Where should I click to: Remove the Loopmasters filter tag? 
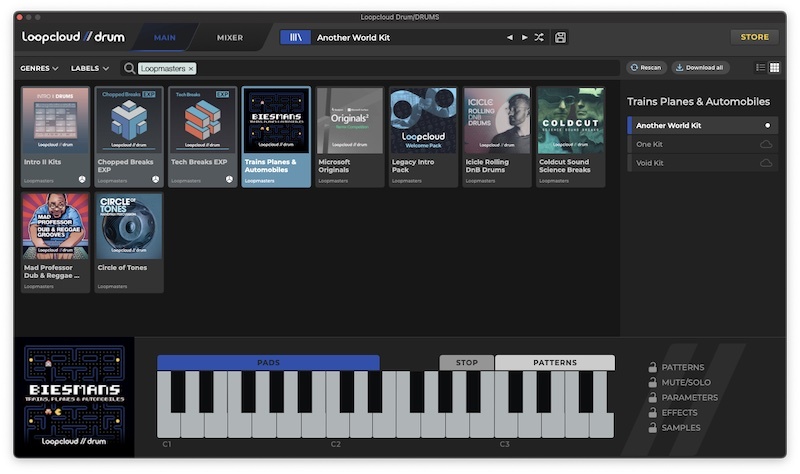(191, 68)
